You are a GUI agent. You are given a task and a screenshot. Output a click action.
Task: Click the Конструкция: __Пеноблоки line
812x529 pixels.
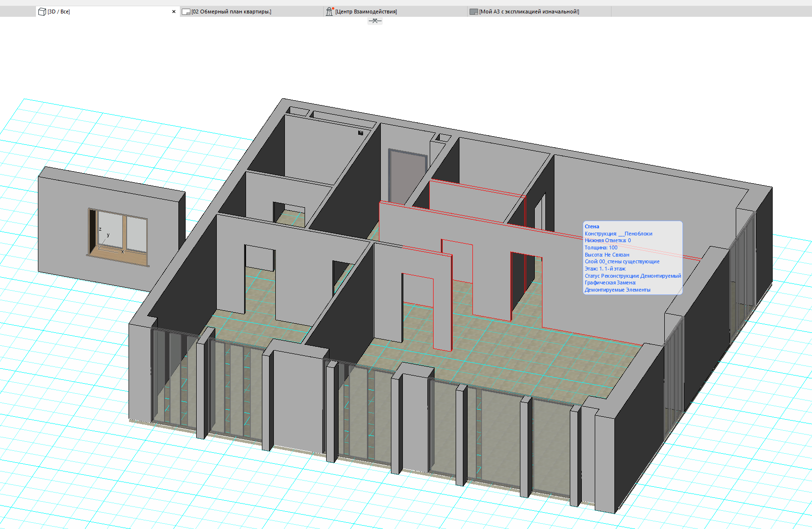pyautogui.click(x=618, y=234)
